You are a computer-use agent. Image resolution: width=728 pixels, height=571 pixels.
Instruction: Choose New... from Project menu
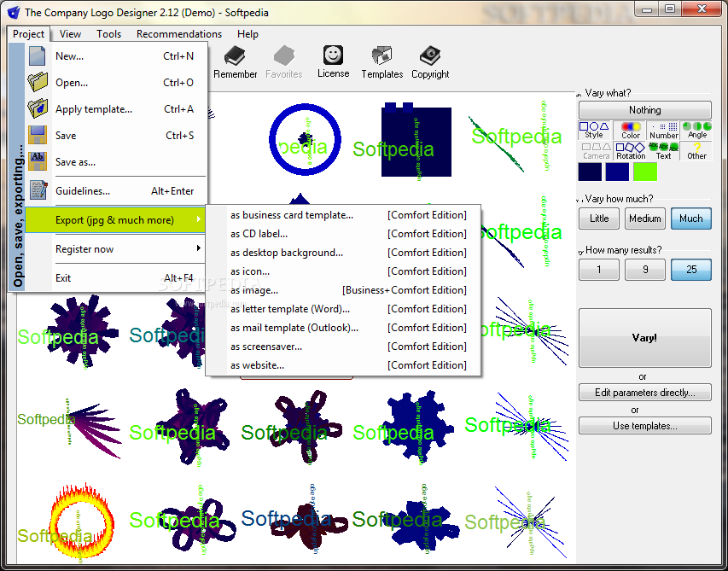(115, 56)
